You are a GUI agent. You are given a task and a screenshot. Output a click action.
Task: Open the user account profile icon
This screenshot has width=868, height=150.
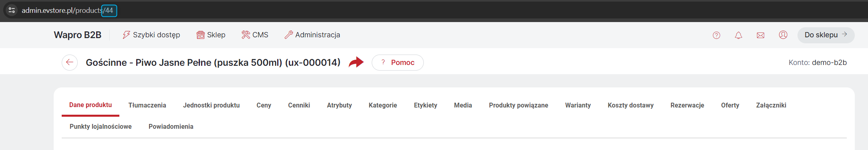[783, 35]
